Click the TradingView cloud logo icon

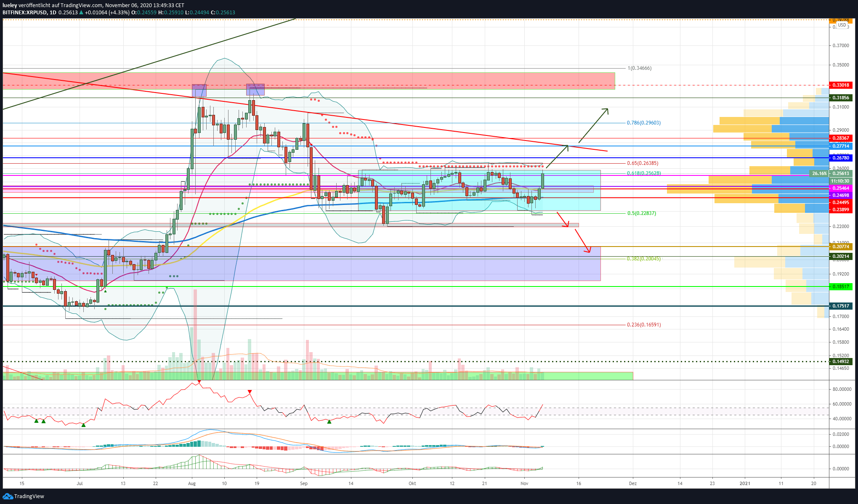(x=8, y=496)
